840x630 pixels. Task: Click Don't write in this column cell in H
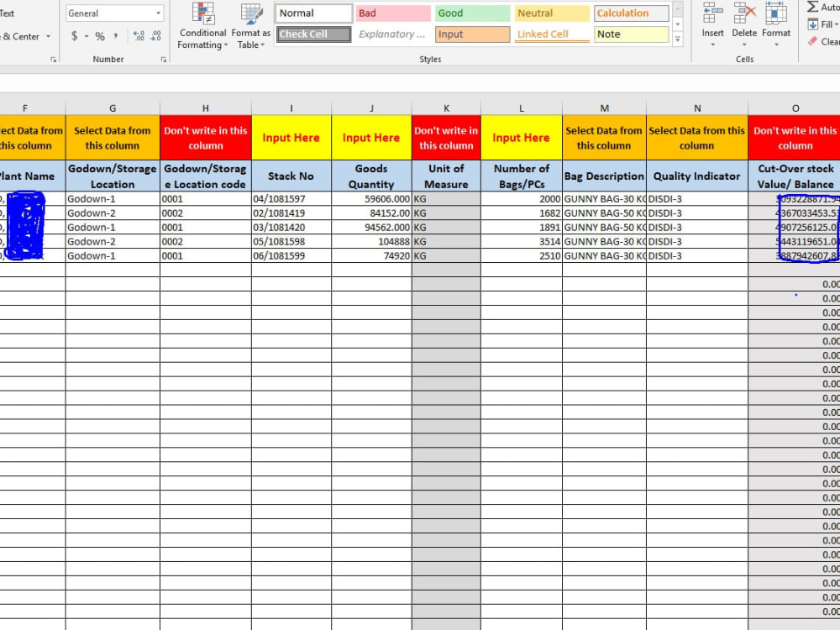click(x=206, y=138)
